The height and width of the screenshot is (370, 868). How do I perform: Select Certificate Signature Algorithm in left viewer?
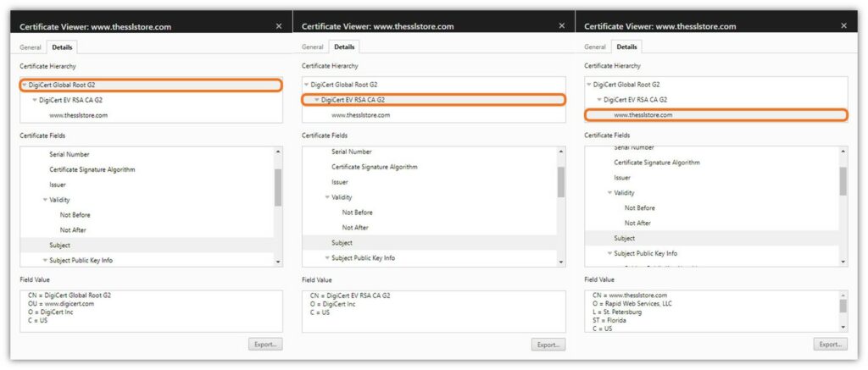click(92, 169)
